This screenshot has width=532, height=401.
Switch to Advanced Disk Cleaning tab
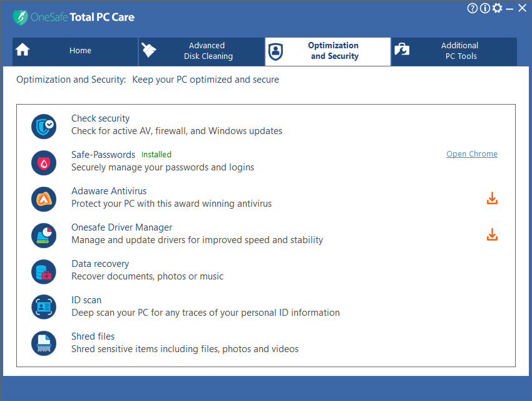pyautogui.click(x=202, y=51)
